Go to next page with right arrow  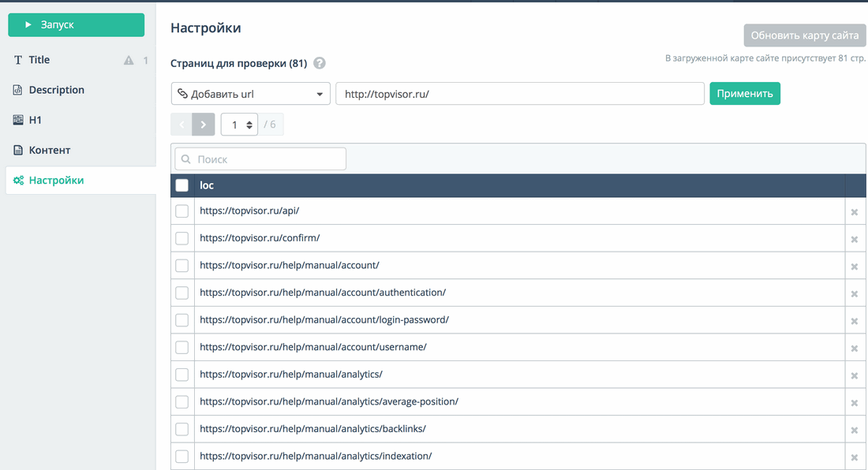pyautogui.click(x=204, y=125)
